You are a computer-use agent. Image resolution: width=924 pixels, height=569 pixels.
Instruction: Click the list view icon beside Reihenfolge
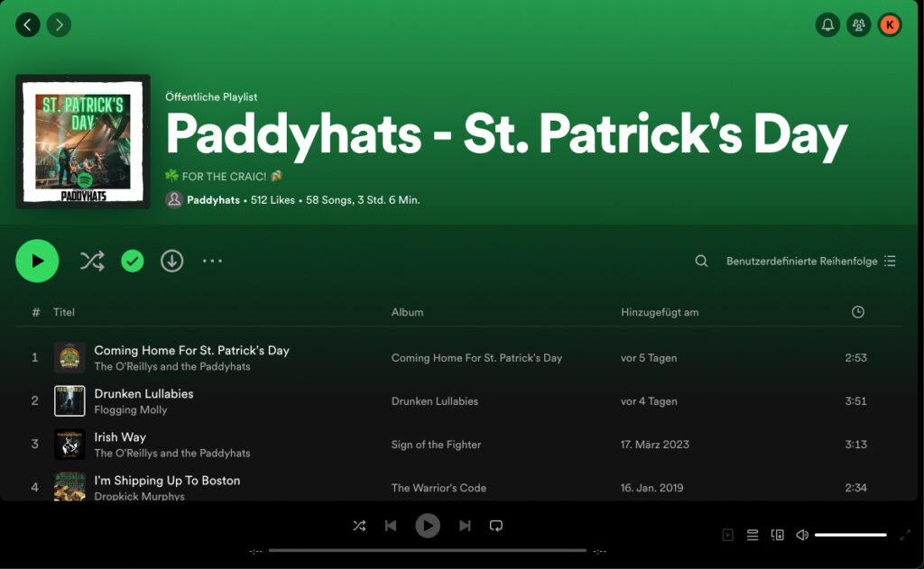[x=890, y=261]
